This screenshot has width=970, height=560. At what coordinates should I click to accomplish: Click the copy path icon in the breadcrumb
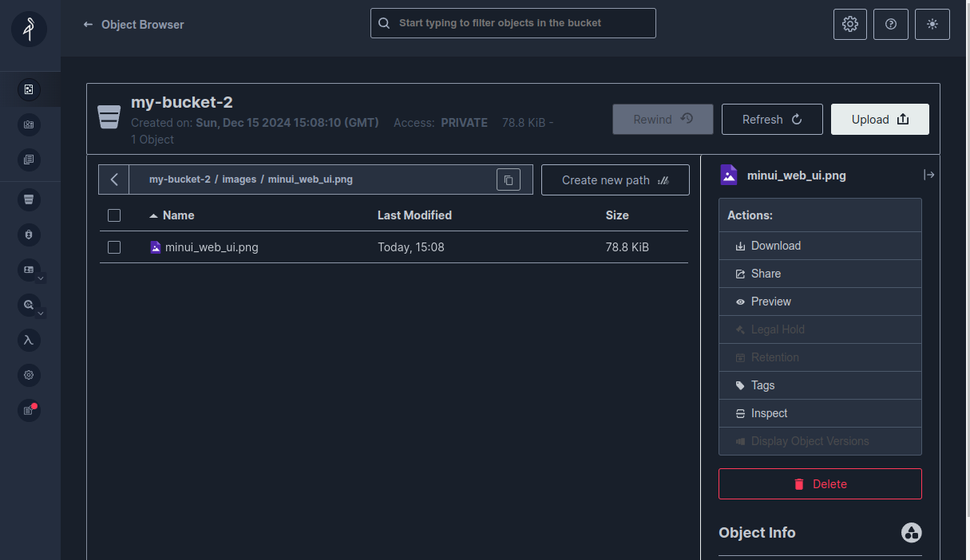coord(508,179)
